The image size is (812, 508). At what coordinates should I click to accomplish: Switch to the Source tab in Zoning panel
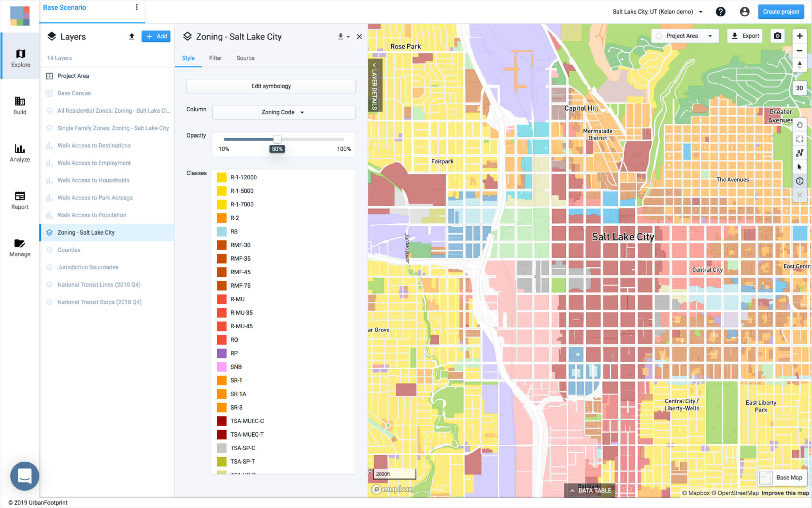(246, 58)
